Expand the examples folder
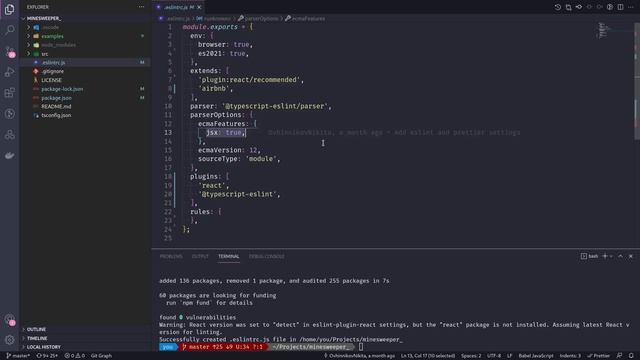The image size is (640, 360). 52,36
